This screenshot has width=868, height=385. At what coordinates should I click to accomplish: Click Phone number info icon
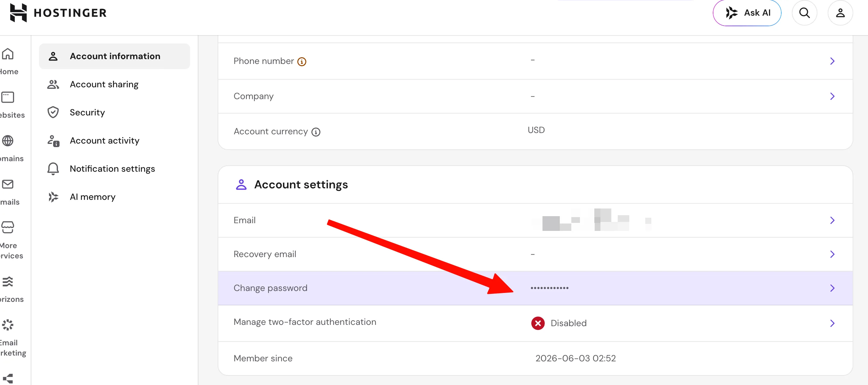tap(301, 62)
